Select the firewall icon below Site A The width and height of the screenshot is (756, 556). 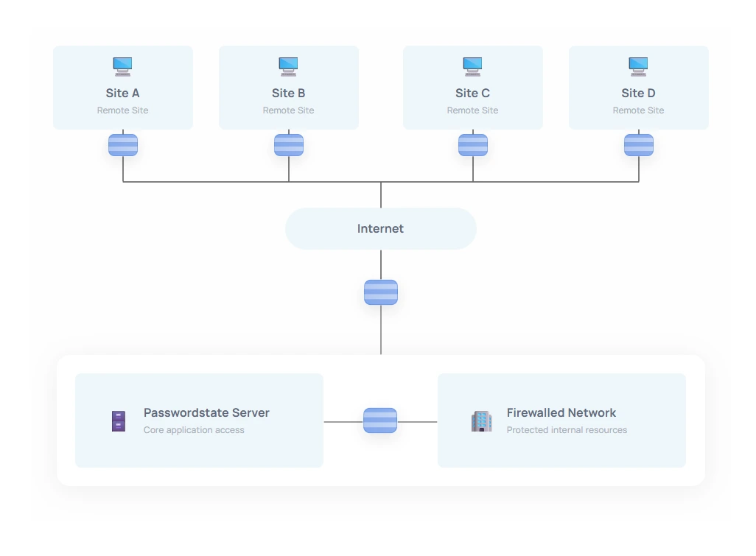(123, 145)
